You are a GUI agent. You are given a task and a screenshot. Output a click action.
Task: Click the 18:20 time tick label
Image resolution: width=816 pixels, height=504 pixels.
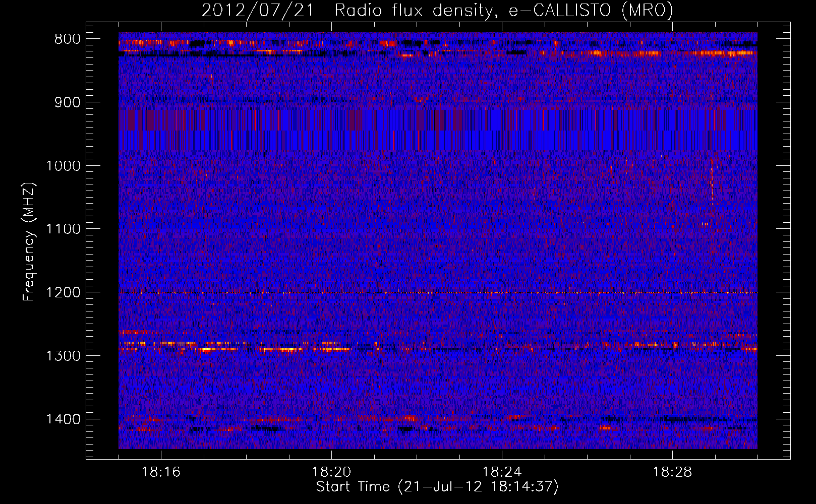332,472
